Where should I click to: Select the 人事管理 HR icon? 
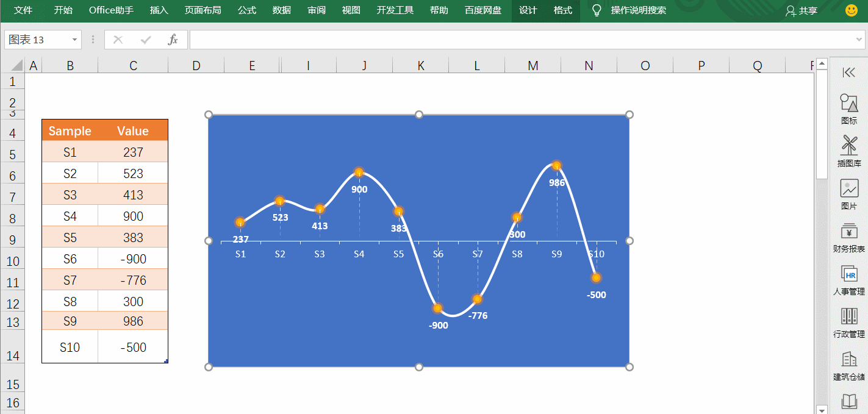point(848,274)
